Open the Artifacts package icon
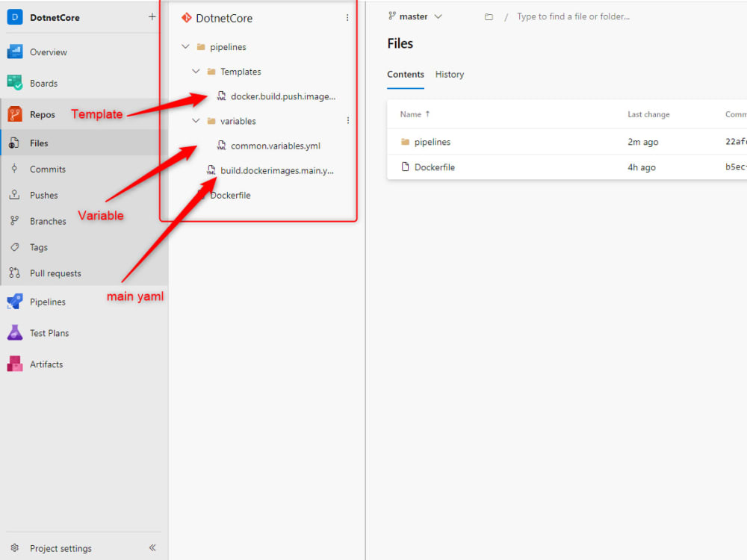The width and height of the screenshot is (747, 560). point(16,364)
